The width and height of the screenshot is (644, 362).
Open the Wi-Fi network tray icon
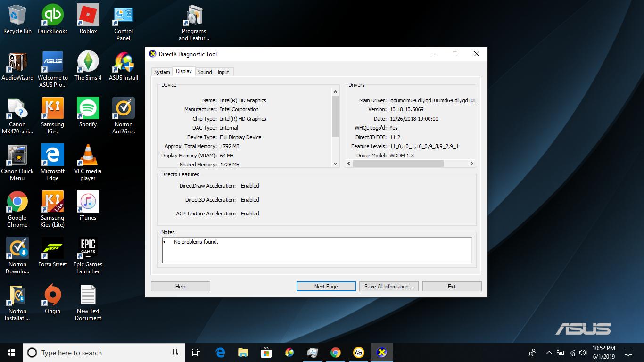tap(572, 353)
